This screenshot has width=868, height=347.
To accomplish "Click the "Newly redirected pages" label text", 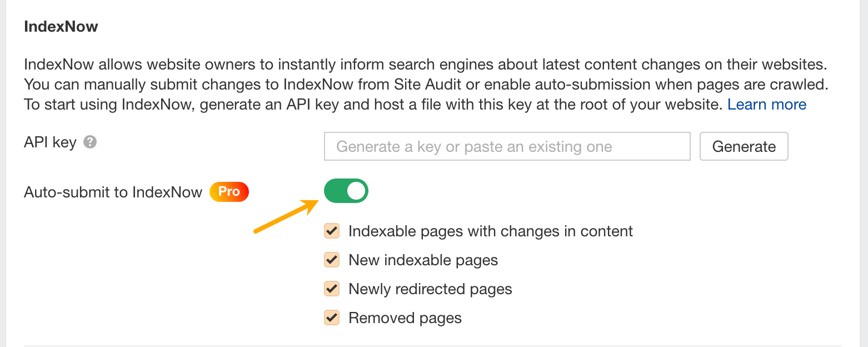I will click(430, 289).
